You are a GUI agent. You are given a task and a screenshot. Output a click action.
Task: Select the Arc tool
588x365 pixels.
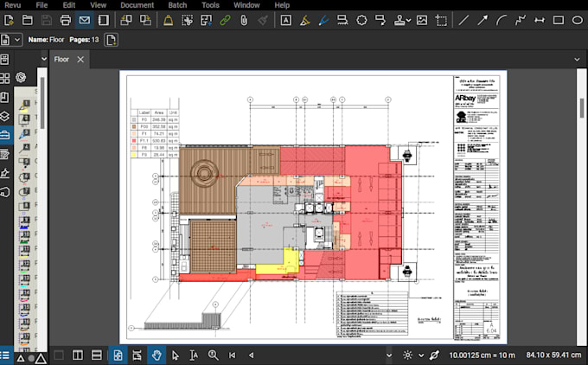(502, 20)
